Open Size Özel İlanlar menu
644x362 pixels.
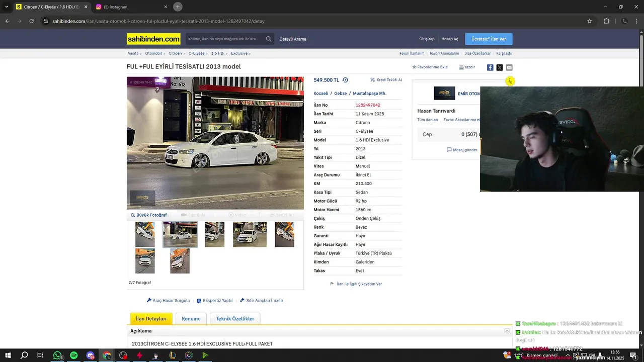477,53
